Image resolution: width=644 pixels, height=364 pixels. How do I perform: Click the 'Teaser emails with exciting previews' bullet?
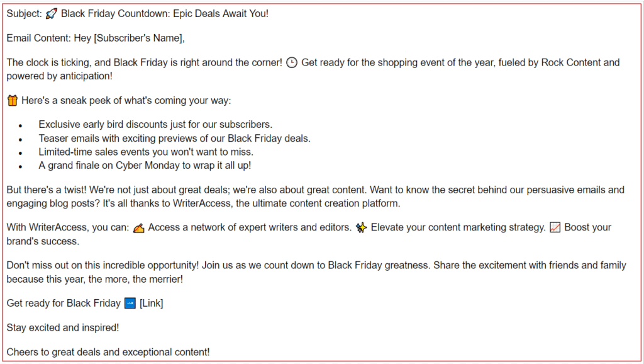[x=174, y=139]
